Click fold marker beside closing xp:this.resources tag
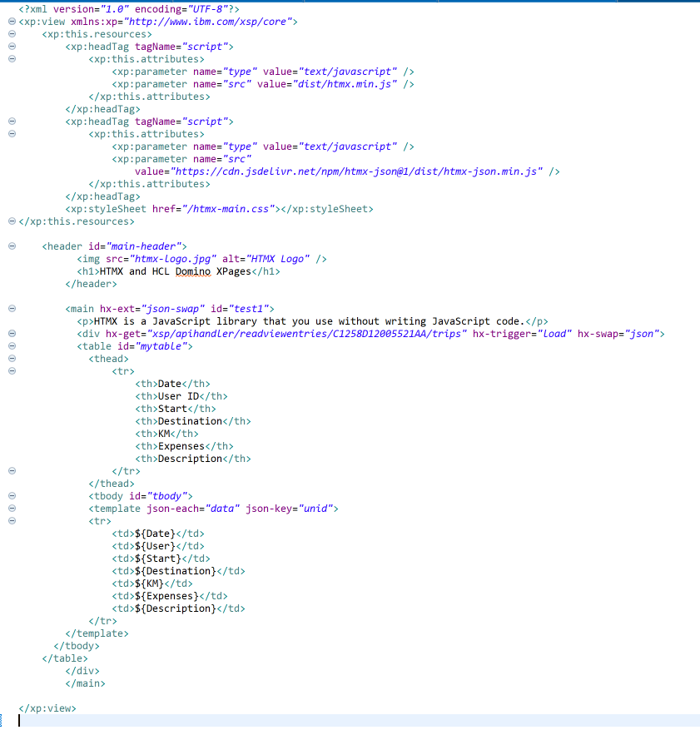This screenshot has width=700, height=730. [x=11, y=221]
